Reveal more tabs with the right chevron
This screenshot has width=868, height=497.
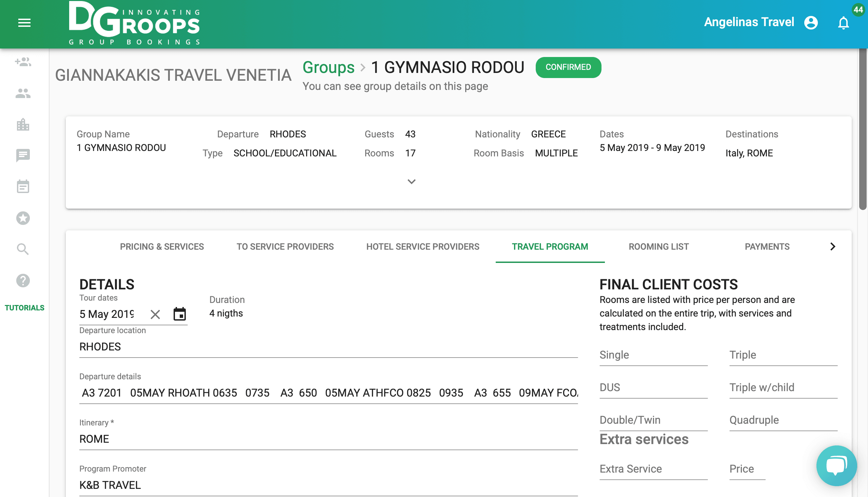[833, 246]
